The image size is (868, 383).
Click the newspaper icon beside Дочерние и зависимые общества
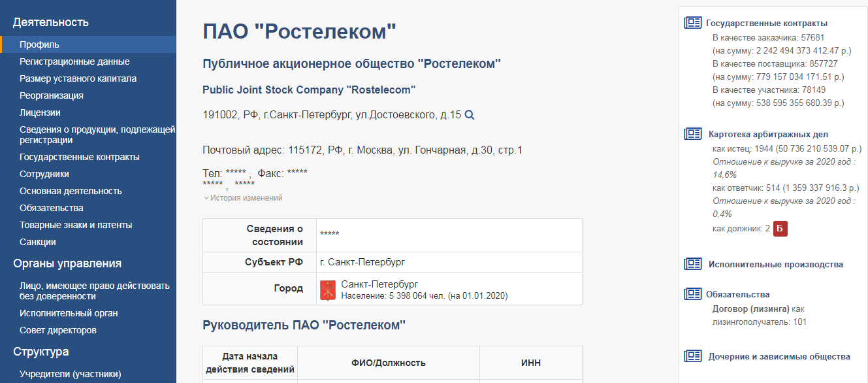coord(692,356)
